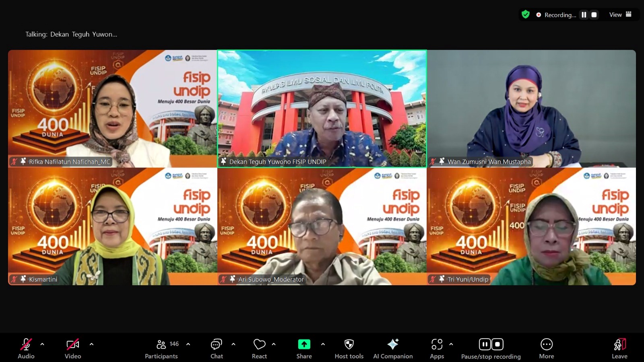Click the Pause/stop recording button
The width and height of the screenshot is (644, 362).
(x=491, y=349)
